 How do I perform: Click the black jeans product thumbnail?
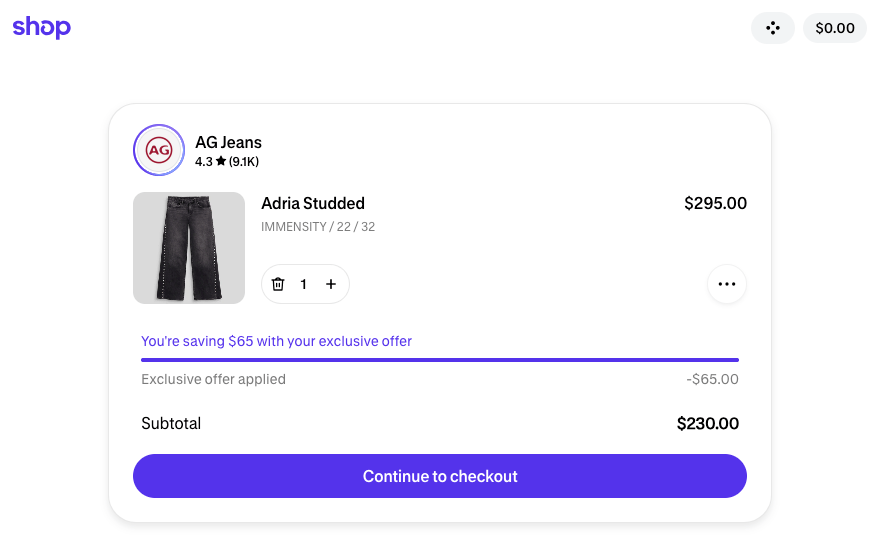[189, 248]
